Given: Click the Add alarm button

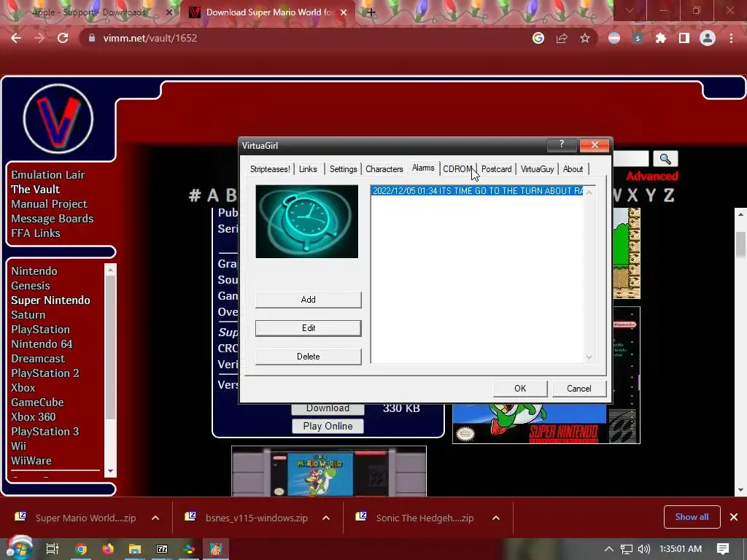Looking at the screenshot, I should pos(309,300).
